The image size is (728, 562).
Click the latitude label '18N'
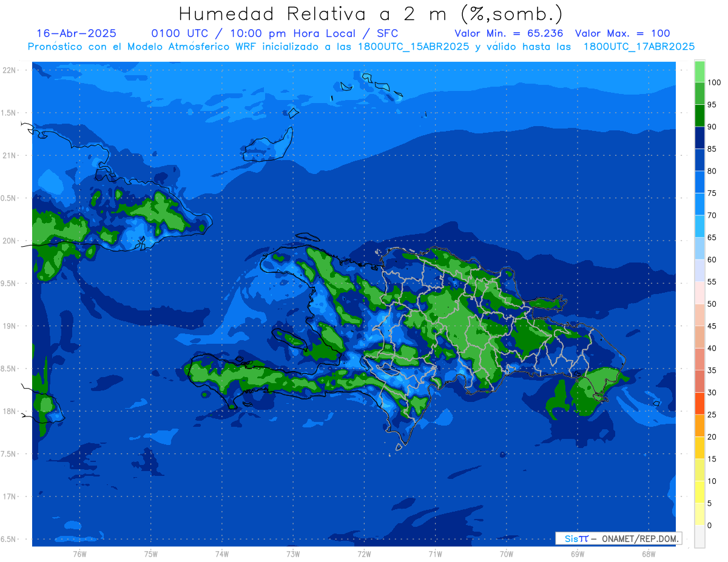coord(10,411)
